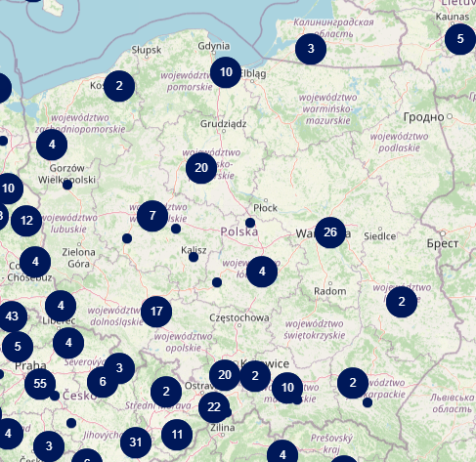Expand the 10 cluster beside Elbląg

[x=226, y=72]
